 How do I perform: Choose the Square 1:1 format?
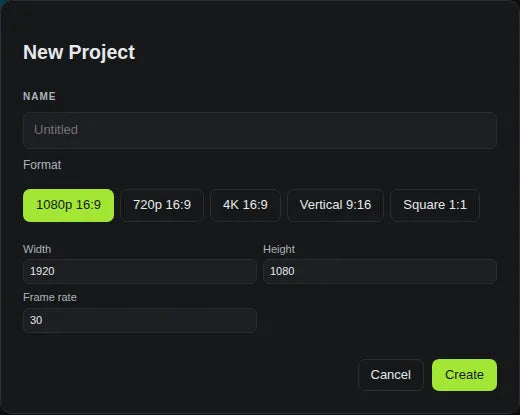435,205
